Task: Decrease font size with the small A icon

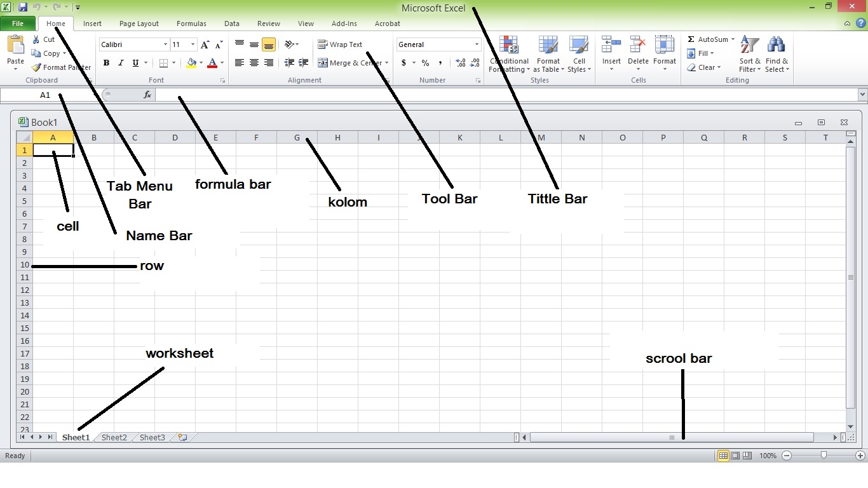Action: (x=219, y=44)
